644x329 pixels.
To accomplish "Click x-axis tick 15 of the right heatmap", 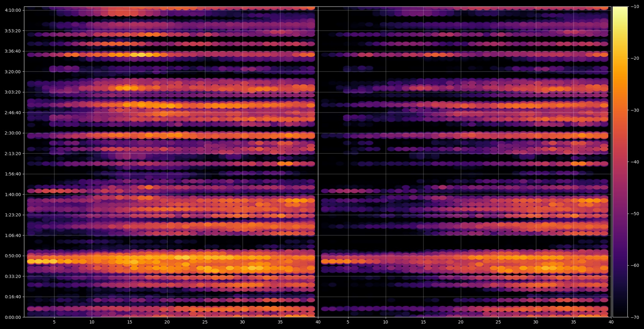I will coord(423,322).
